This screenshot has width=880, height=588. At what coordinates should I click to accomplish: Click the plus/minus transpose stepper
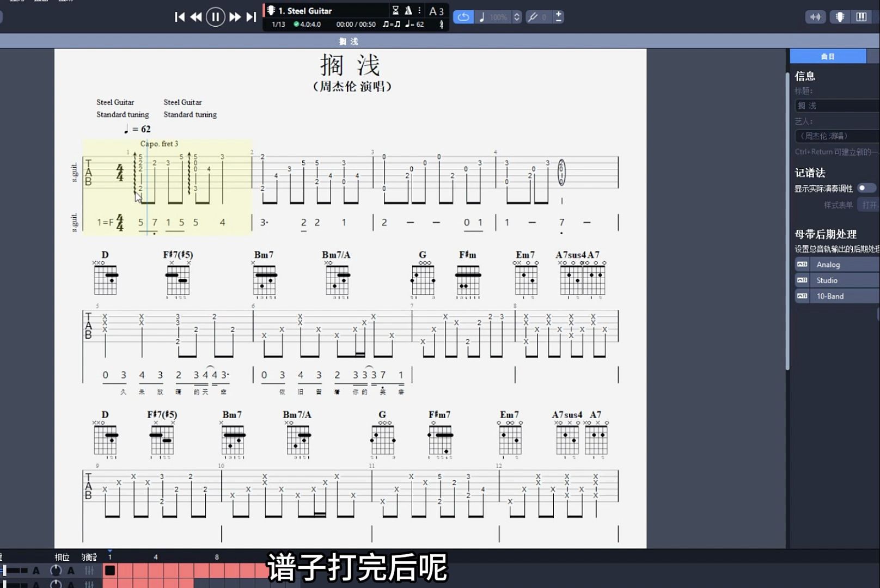tap(559, 17)
